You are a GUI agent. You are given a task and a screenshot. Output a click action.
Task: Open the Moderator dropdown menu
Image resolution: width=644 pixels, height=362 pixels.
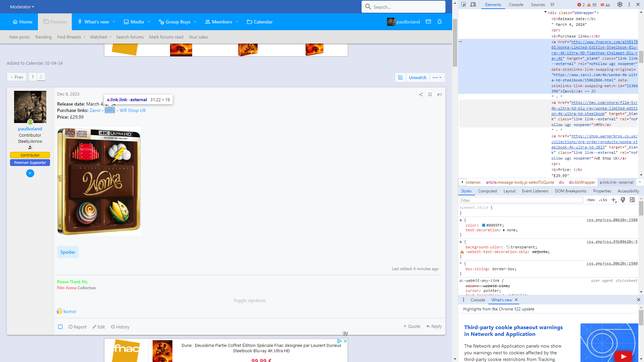(22, 7)
